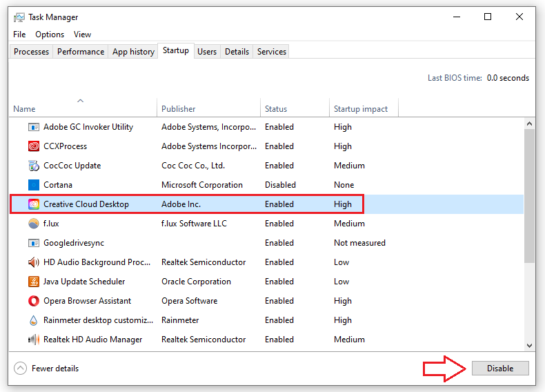Open the Services tab
Screen dimensions: 545x392
271,52
